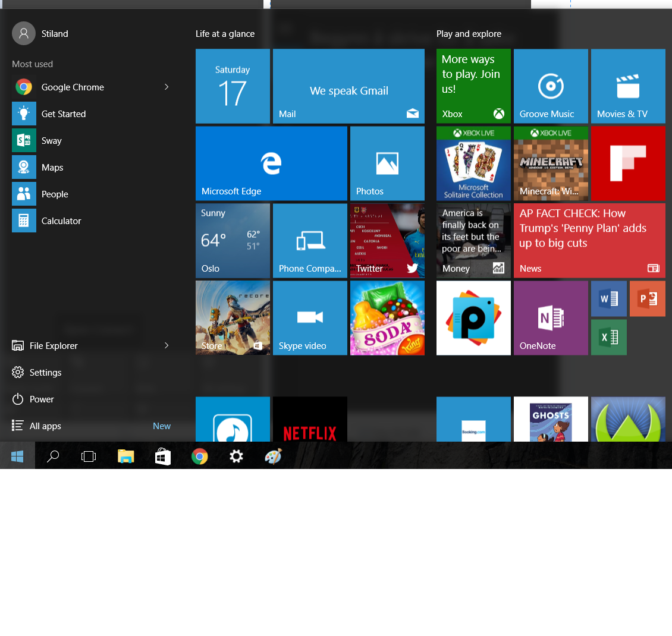Open Microsoft Solitaire Collection tile
Image resolution: width=672 pixels, height=636 pixels.
pyautogui.click(x=473, y=163)
